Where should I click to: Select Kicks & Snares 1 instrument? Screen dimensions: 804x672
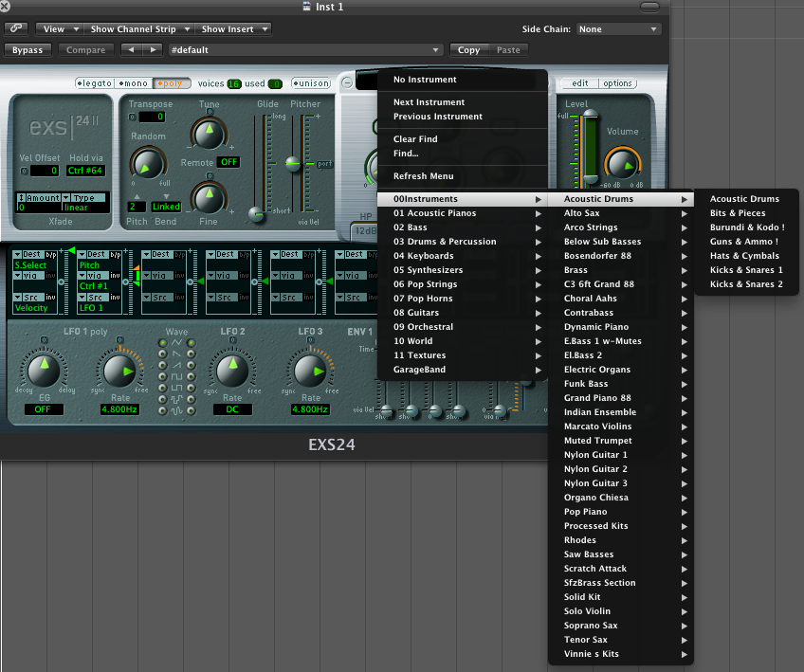746,270
